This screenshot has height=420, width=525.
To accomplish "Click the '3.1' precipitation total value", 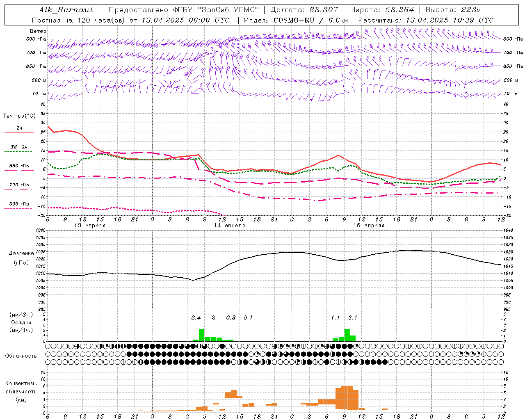I will click(353, 318).
